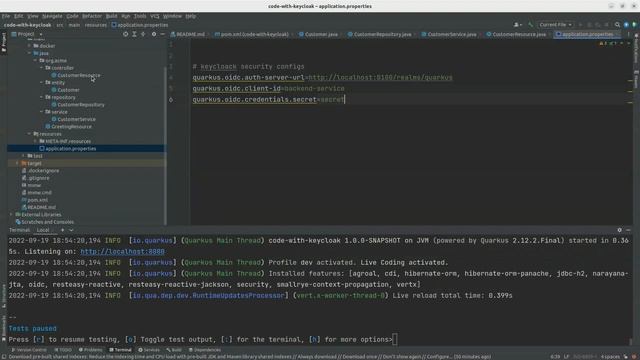Open the user account icon menu
Viewport: 640px width, 360px height.
click(518, 25)
